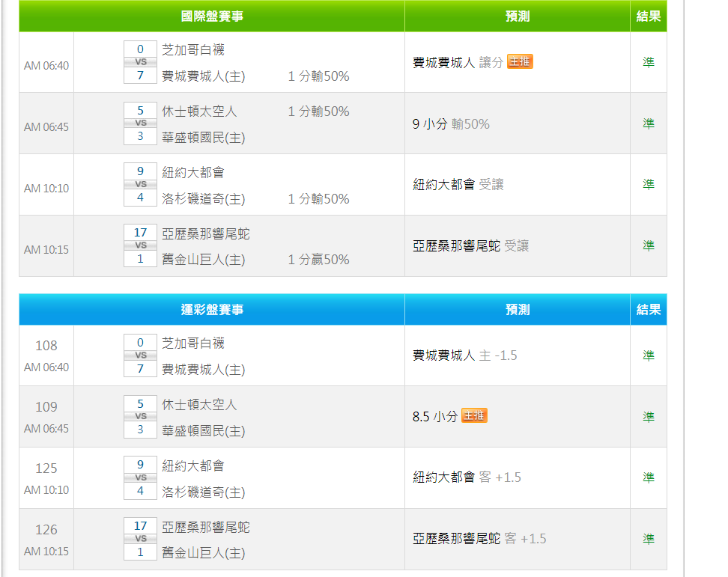Click the 結果 header in the 國際盤 table
The width and height of the screenshot is (728, 577).
(648, 16)
